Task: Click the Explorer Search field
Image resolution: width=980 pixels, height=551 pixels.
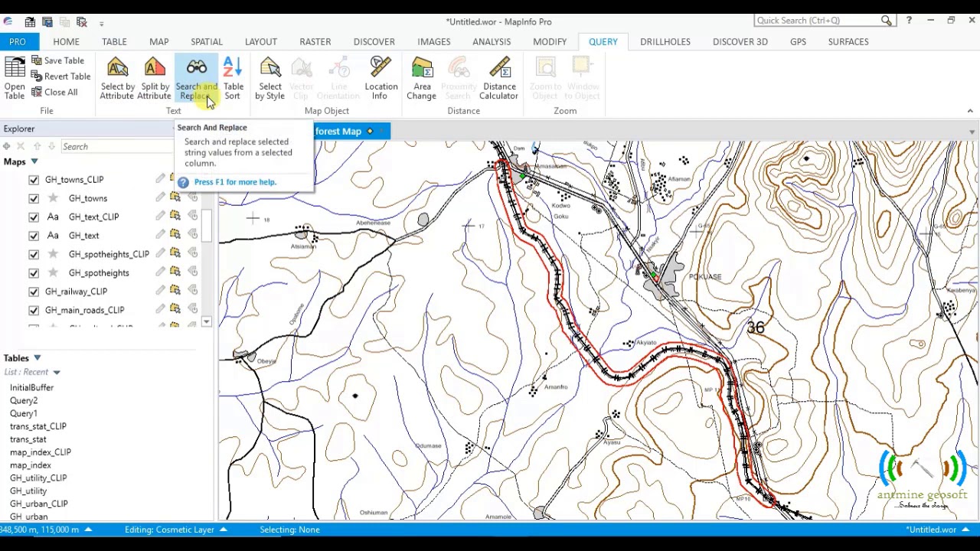Action: pyautogui.click(x=116, y=146)
